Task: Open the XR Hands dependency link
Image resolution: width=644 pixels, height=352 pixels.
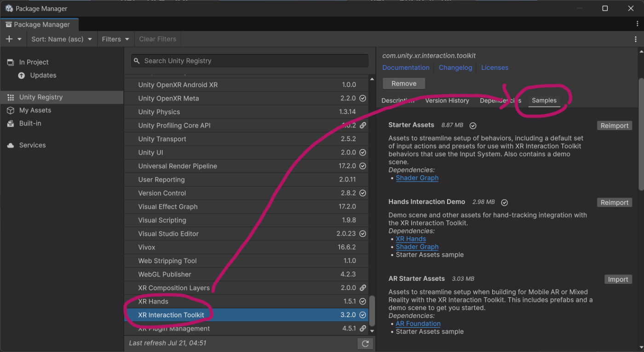Action: 411,239
